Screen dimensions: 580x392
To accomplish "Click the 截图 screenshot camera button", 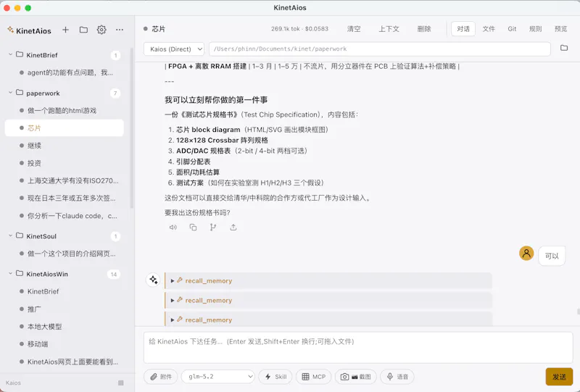I will point(355,377).
